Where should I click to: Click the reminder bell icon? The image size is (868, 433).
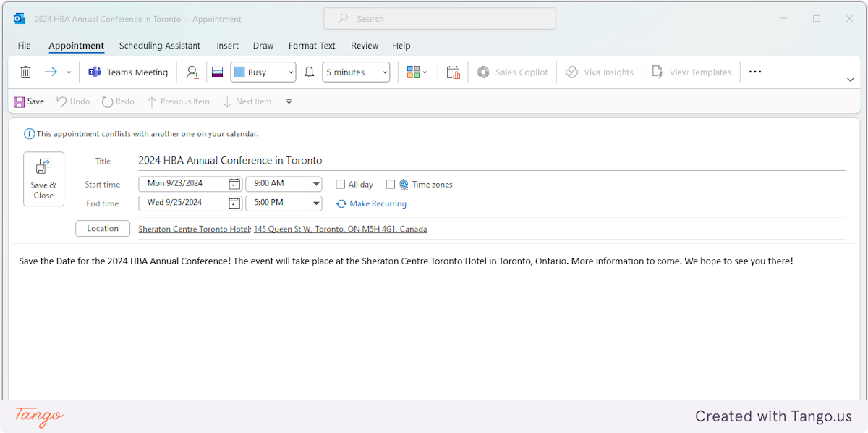[309, 72]
